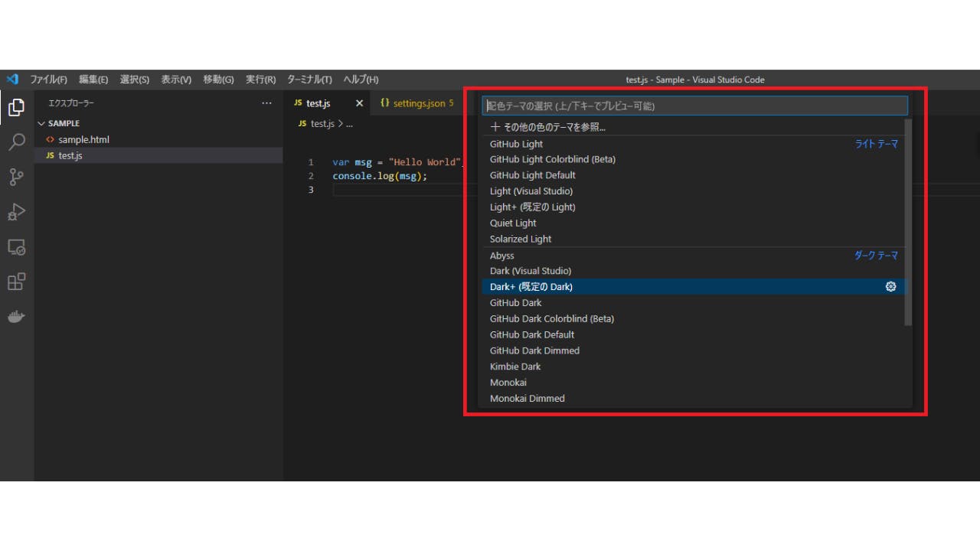Close the test.js editor tab
This screenshot has width=980, height=551.
(359, 103)
